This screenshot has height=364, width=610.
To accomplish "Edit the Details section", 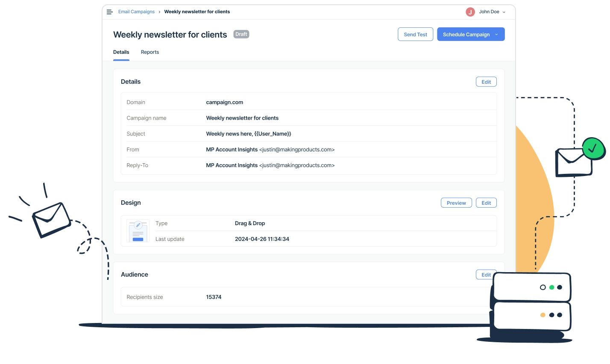I will (x=486, y=82).
